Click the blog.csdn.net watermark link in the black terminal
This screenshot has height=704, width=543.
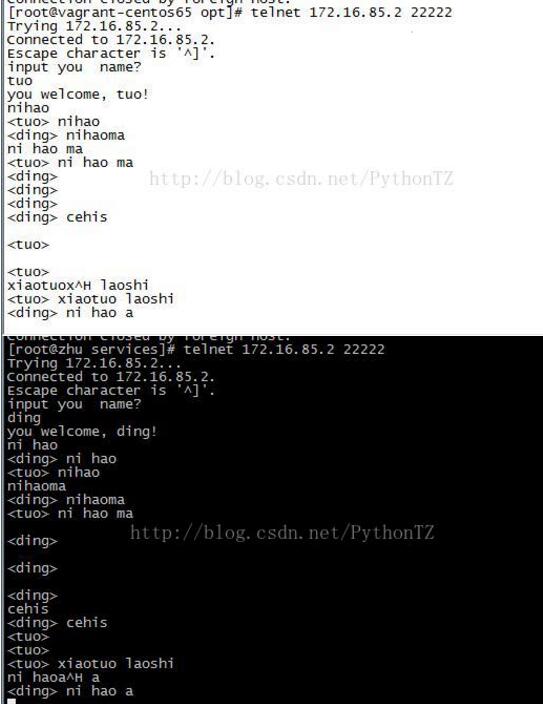(282, 532)
